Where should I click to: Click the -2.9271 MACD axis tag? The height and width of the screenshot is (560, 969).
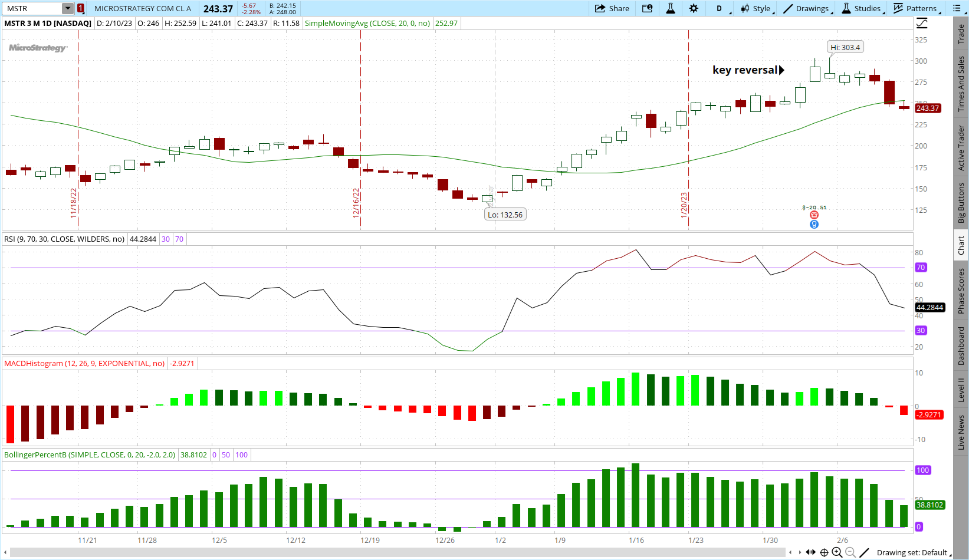point(929,414)
